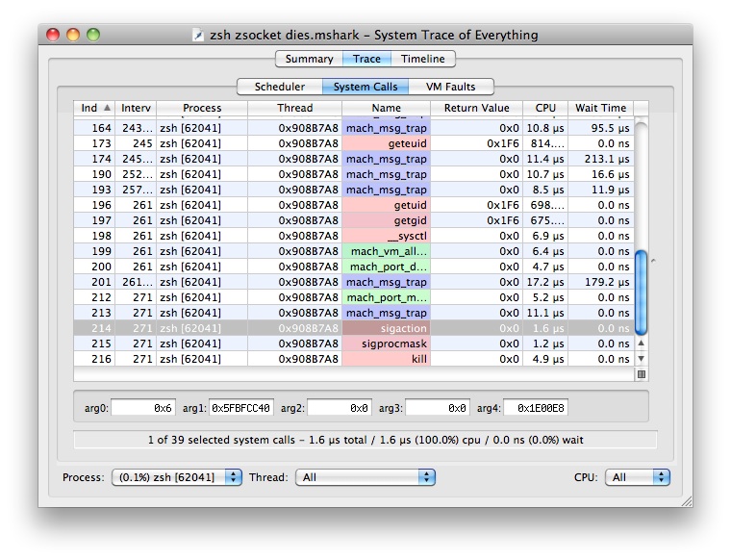Click the ascending sort arrow in the Ind header
The height and width of the screenshot is (560, 731).
pos(107,108)
